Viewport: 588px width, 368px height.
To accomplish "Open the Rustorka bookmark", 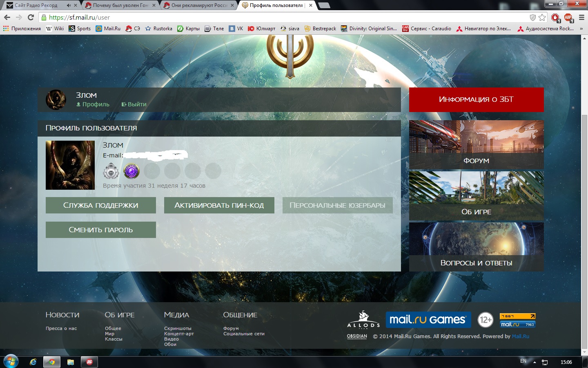I will pyautogui.click(x=159, y=29).
